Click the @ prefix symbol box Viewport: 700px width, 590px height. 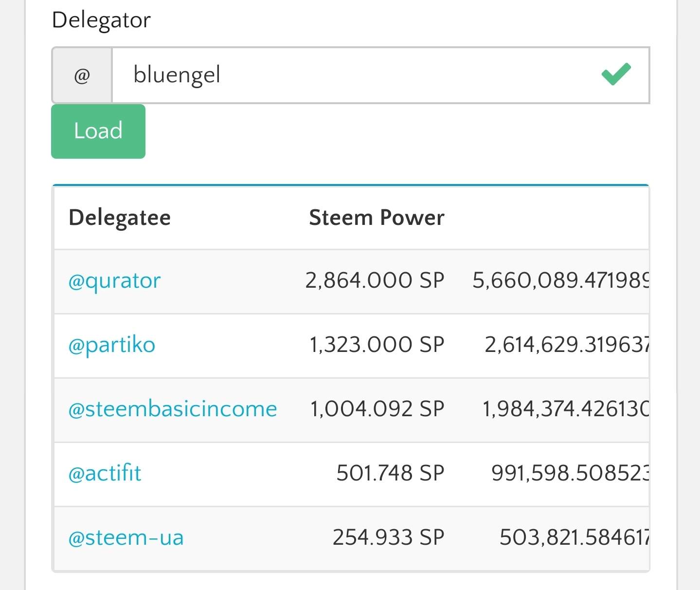click(82, 75)
